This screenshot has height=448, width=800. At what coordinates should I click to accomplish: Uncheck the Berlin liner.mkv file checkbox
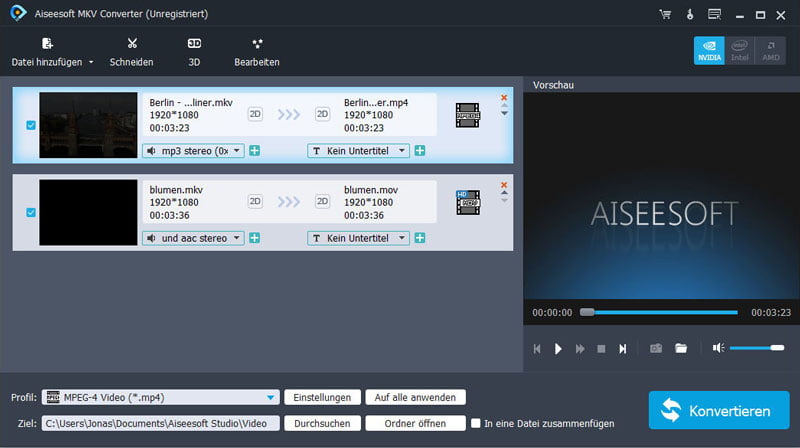pos(31,125)
